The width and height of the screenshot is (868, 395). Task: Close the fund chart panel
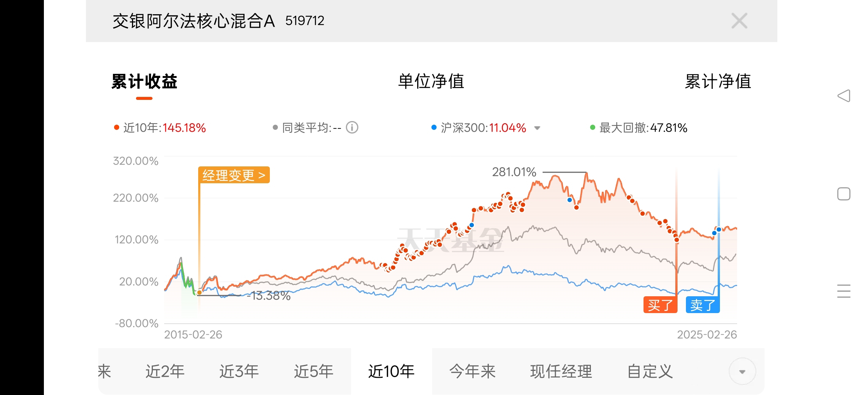click(x=739, y=21)
